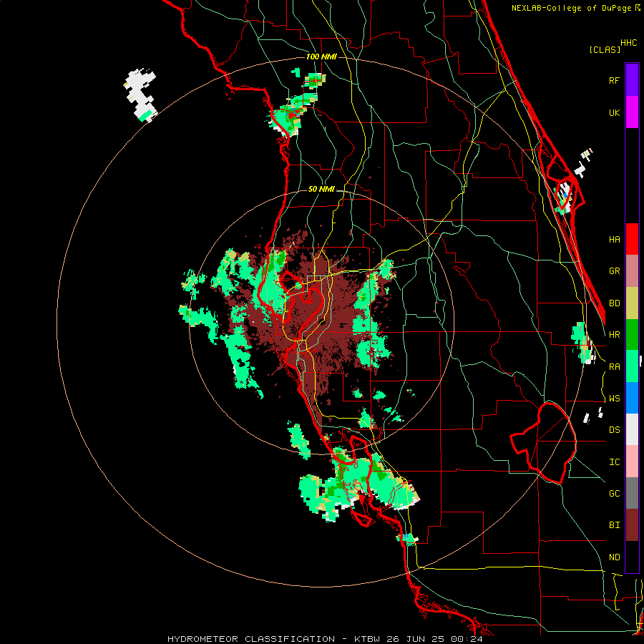Click the IC legend label
The width and height of the screenshot is (644, 644).
(614, 462)
